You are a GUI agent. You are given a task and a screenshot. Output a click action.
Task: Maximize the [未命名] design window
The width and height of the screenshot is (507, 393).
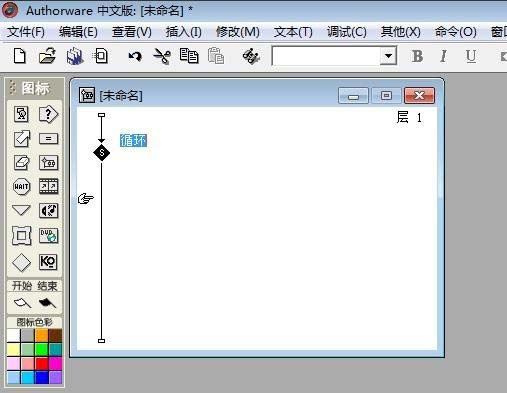pos(386,96)
